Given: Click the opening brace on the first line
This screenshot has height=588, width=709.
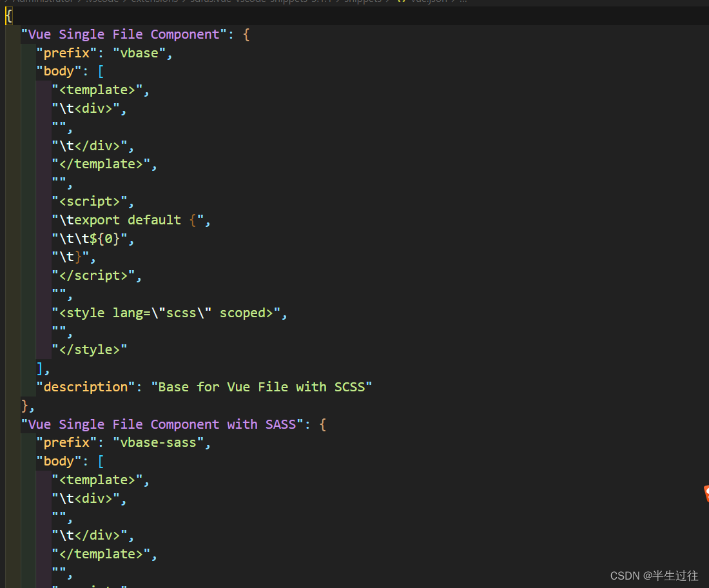Looking at the screenshot, I should pyautogui.click(x=8, y=17).
